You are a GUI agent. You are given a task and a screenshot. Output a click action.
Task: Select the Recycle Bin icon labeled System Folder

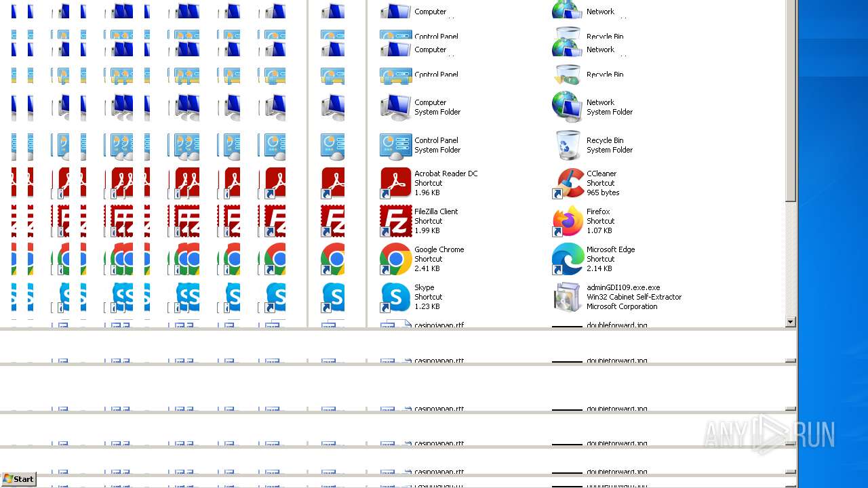click(x=568, y=145)
